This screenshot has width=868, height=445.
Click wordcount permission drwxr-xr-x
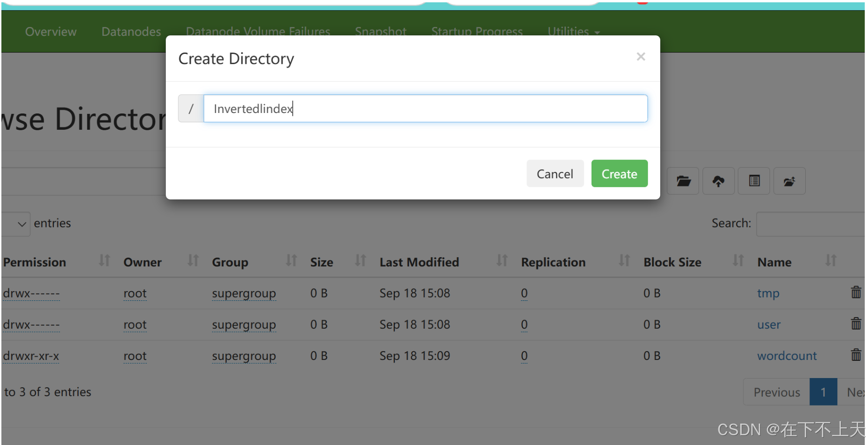31,356
